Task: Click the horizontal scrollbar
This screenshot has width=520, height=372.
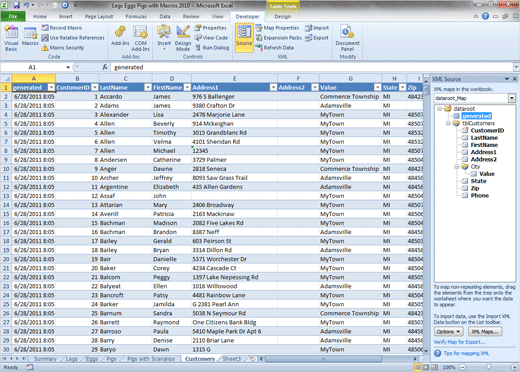Action: (x=323, y=359)
